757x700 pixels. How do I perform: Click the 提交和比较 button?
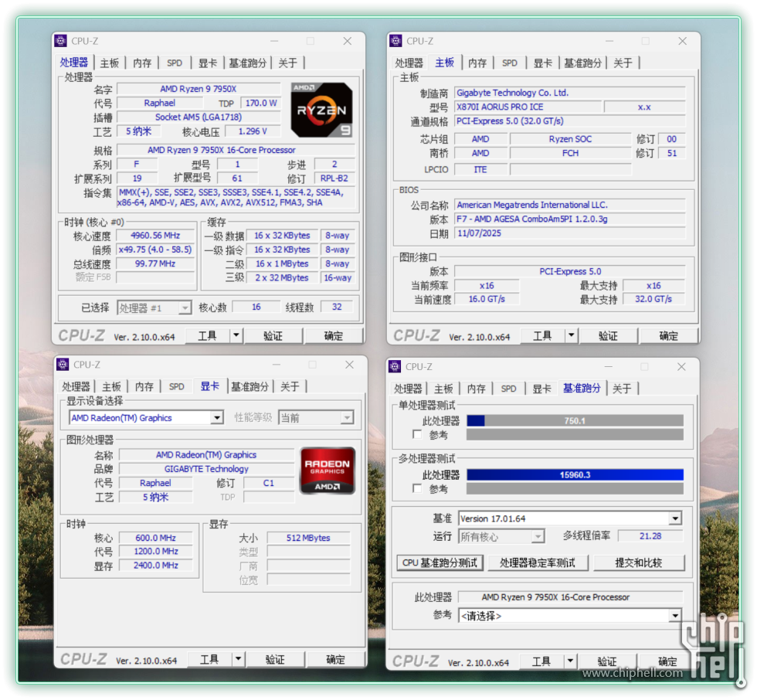(638, 562)
